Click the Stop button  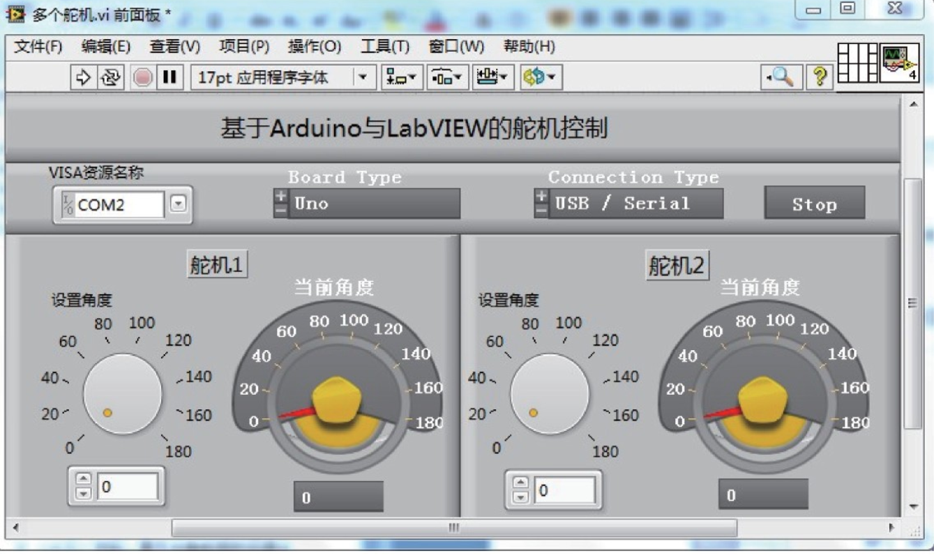pyautogui.click(x=815, y=204)
